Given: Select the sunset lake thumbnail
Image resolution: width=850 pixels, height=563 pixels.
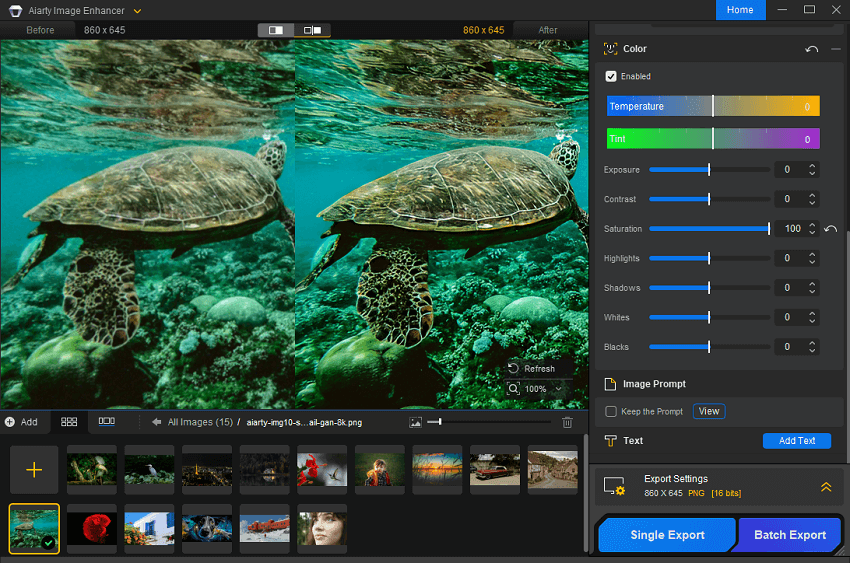Looking at the screenshot, I should (x=437, y=469).
